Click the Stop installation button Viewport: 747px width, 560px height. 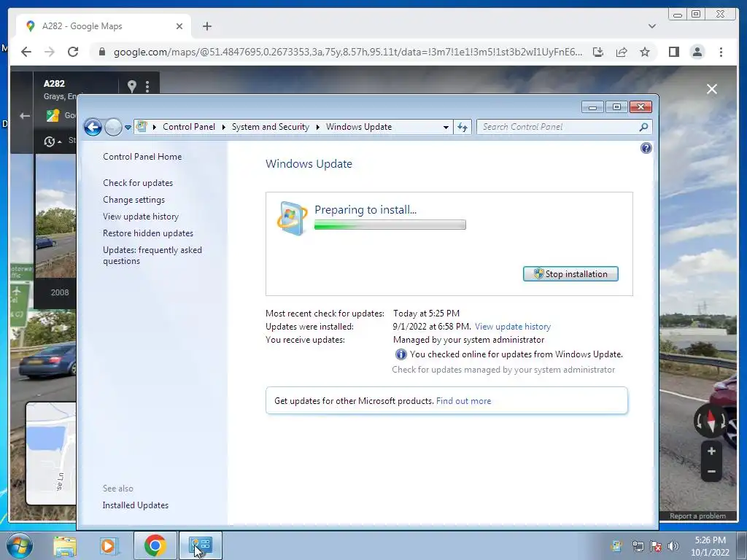click(x=570, y=274)
